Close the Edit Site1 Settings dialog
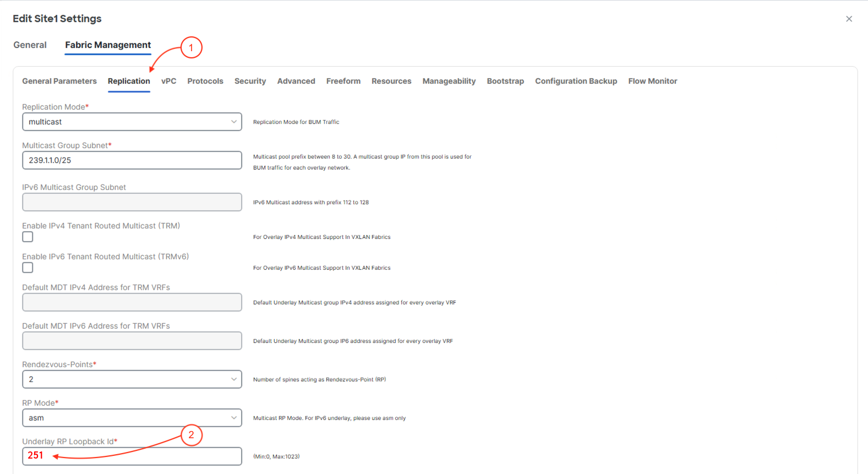The image size is (868, 474). tap(849, 19)
